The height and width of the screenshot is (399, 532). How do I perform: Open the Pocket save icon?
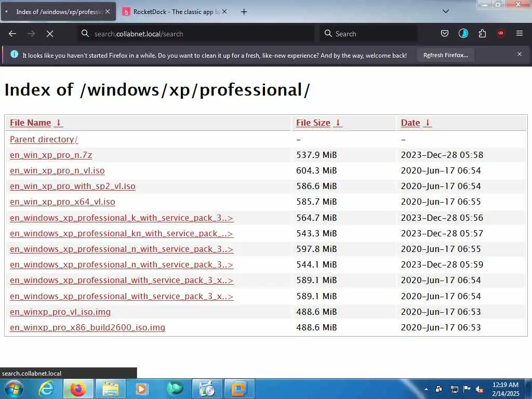[445, 33]
